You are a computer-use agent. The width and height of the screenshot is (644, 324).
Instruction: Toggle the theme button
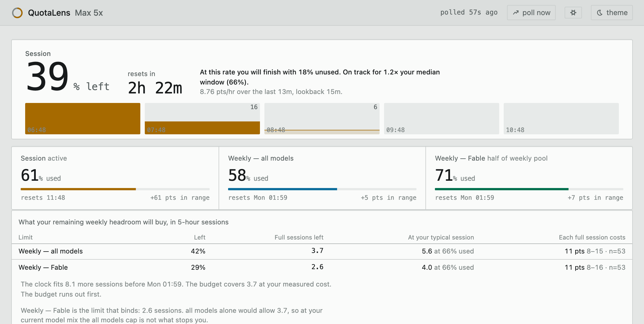point(612,13)
